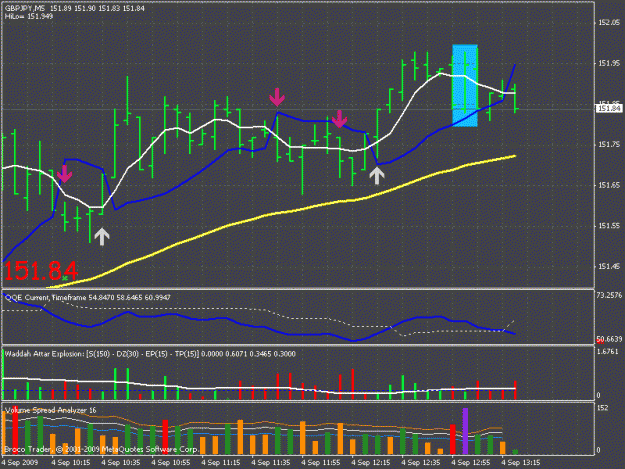Click the 4 Sep 13:15 time label
The image size is (625, 469).
pos(521,463)
